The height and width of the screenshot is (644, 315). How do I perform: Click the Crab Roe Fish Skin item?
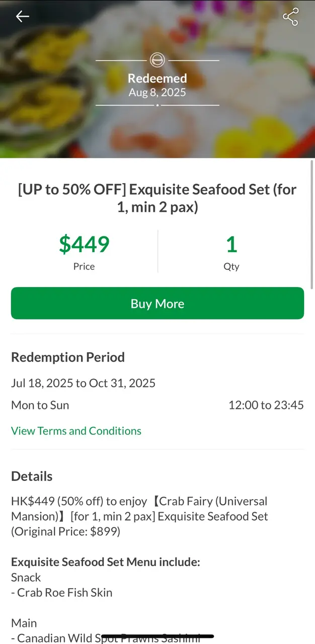(x=62, y=593)
